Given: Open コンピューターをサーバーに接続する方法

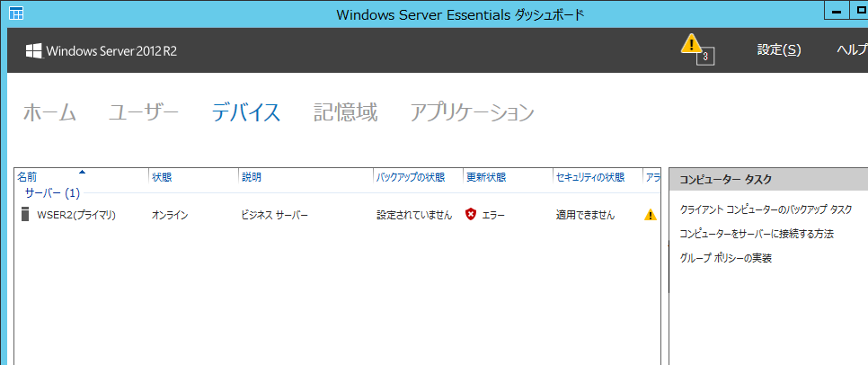Looking at the screenshot, I should coord(757,234).
